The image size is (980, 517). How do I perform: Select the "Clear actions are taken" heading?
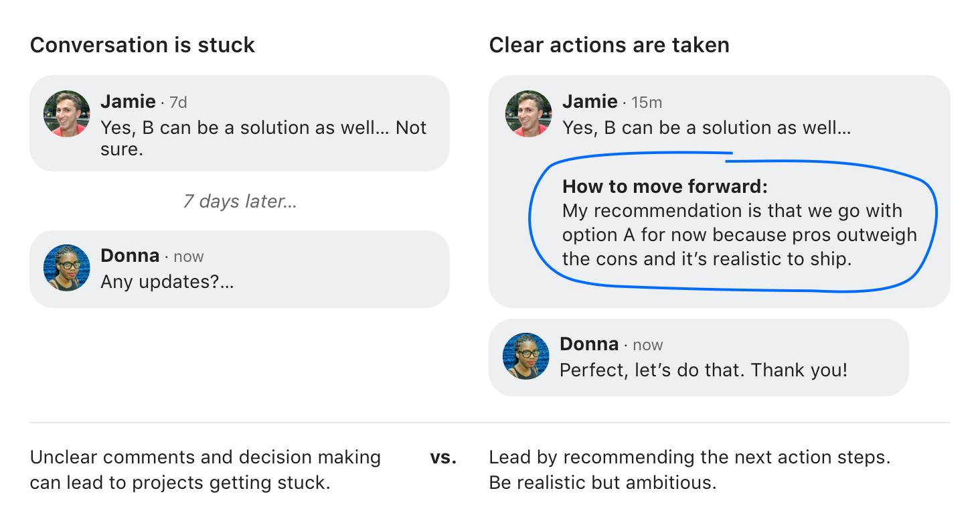click(x=609, y=46)
